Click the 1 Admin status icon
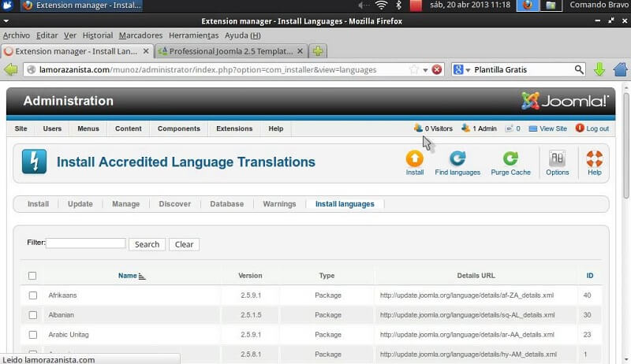 [465, 128]
